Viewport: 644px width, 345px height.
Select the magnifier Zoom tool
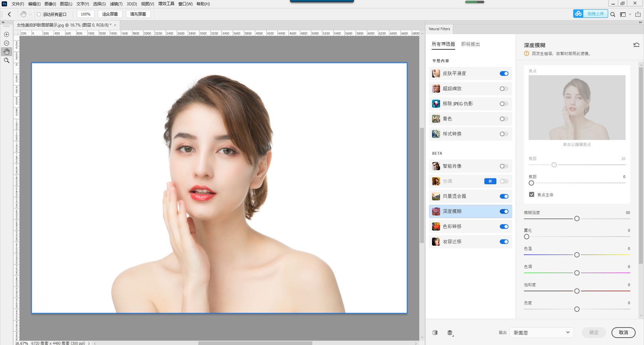(x=6, y=60)
